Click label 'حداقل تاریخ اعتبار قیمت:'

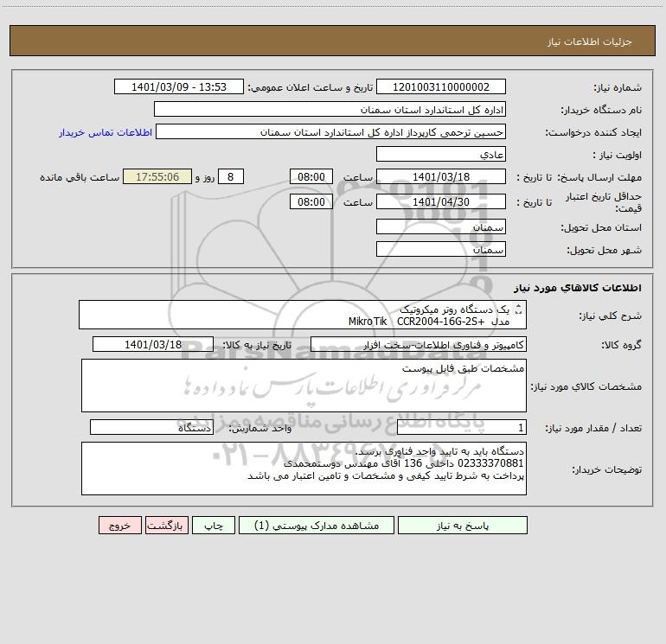(603, 202)
